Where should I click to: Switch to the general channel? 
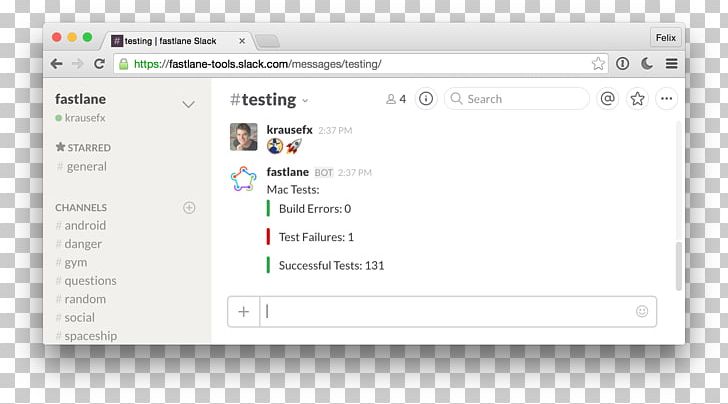click(86, 167)
